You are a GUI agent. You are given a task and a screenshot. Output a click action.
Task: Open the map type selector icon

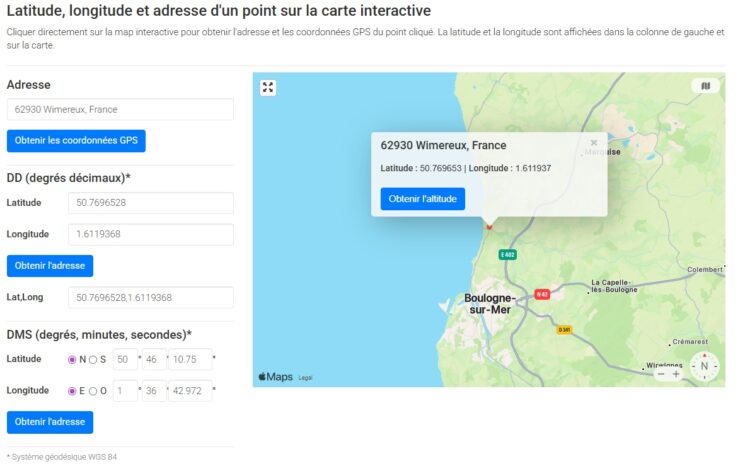coord(705,86)
